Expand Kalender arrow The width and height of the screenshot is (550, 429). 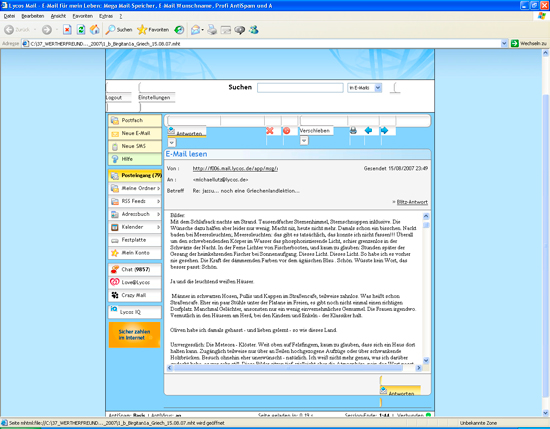159,227
